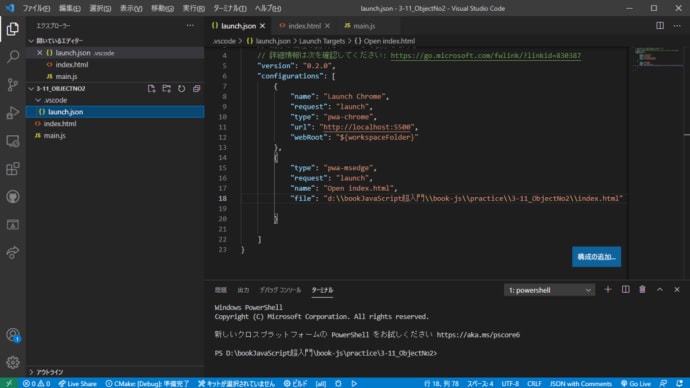Open the Manage gear settings icon
690x388 pixels.
tap(13, 362)
